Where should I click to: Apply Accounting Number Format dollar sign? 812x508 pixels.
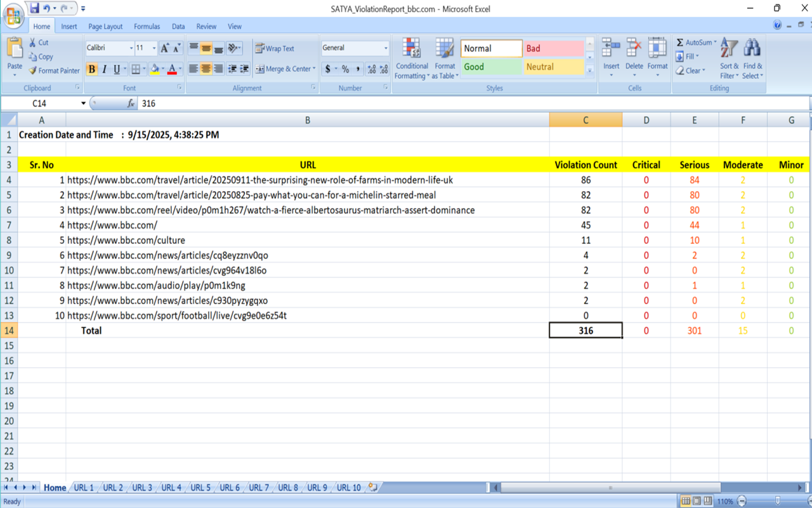point(328,69)
